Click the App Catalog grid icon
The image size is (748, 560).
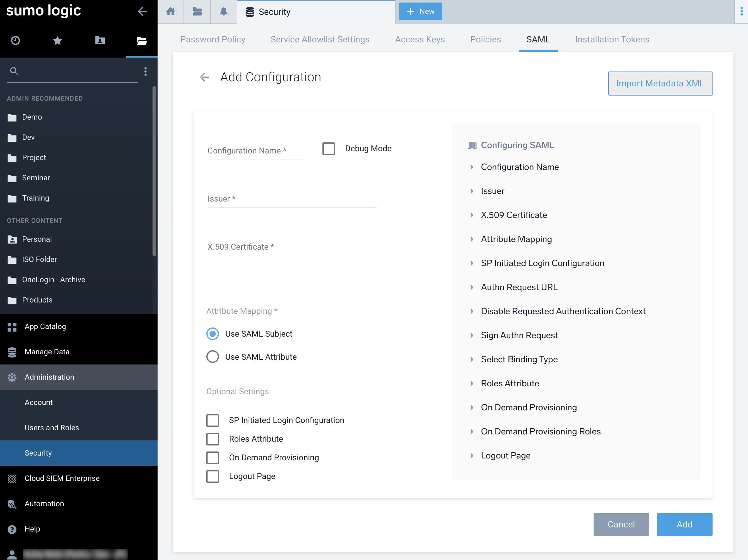[12, 327]
